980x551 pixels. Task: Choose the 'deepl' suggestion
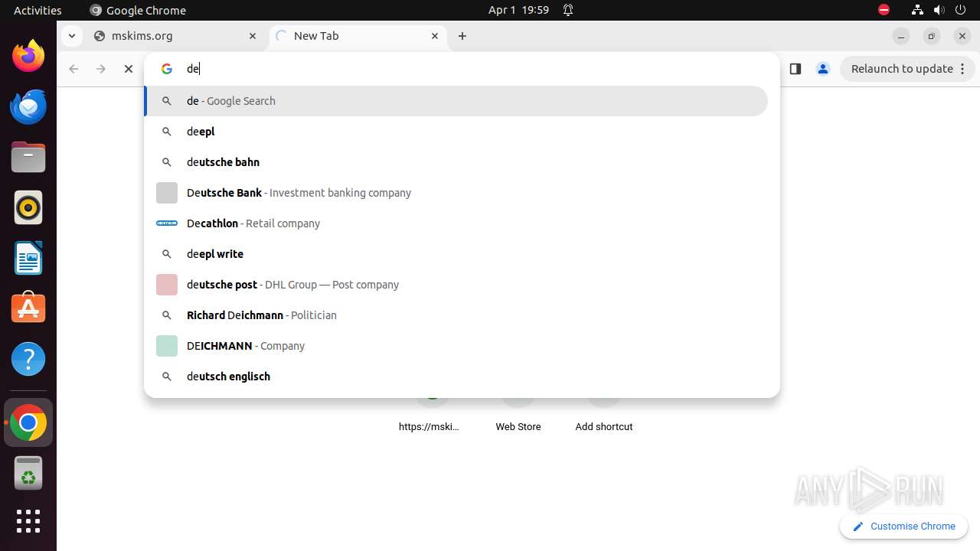coord(456,132)
